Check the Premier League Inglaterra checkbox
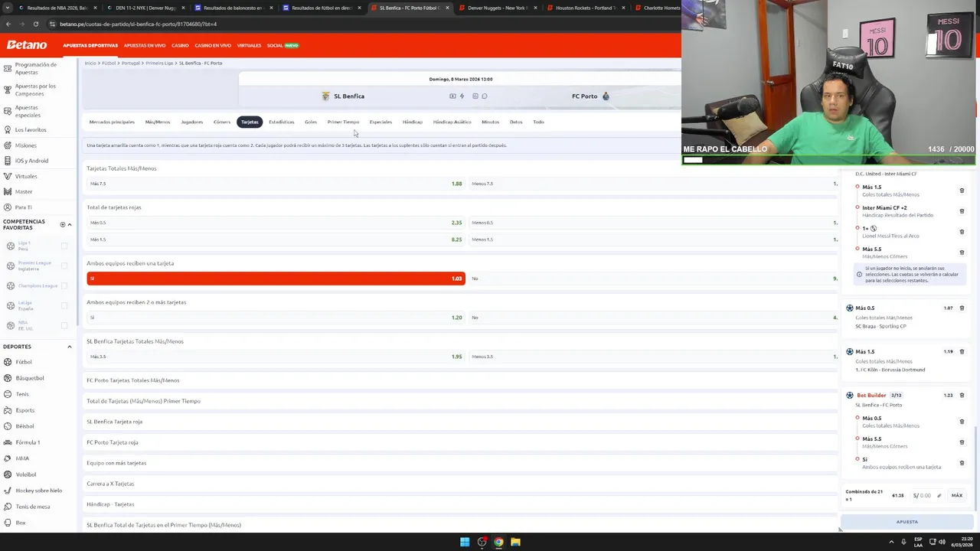This screenshot has height=551, width=980. [x=64, y=266]
